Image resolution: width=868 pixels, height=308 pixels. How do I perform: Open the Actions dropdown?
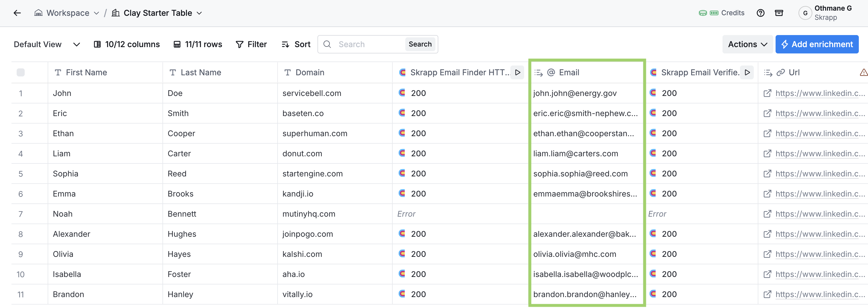pos(747,45)
